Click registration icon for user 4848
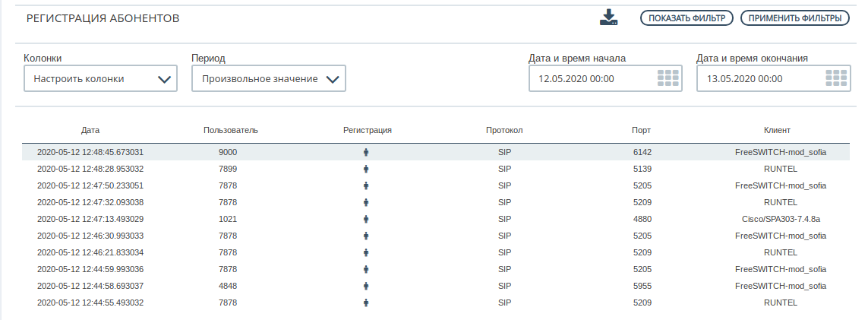This screenshot has height=320, width=868. coord(366,287)
